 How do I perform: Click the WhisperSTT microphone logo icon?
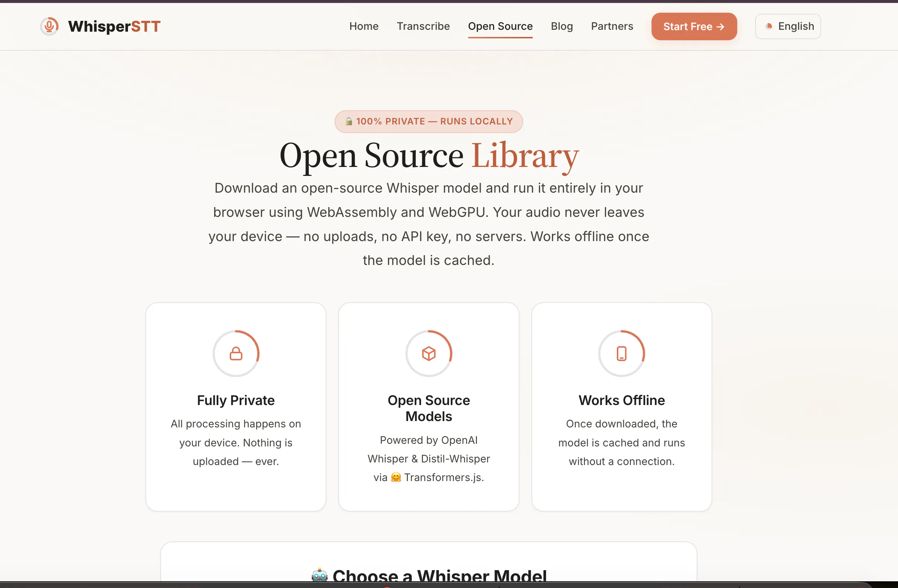click(50, 26)
